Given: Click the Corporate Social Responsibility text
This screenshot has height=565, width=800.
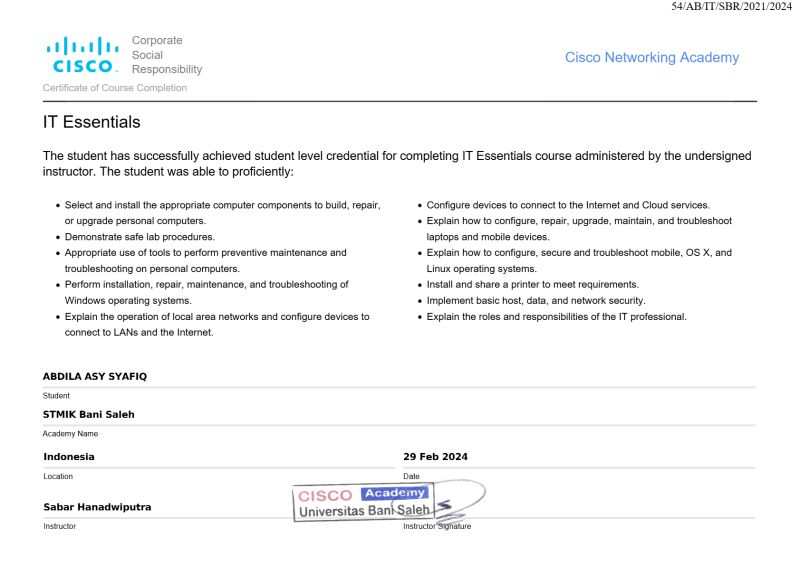Looking at the screenshot, I should click(x=167, y=55).
